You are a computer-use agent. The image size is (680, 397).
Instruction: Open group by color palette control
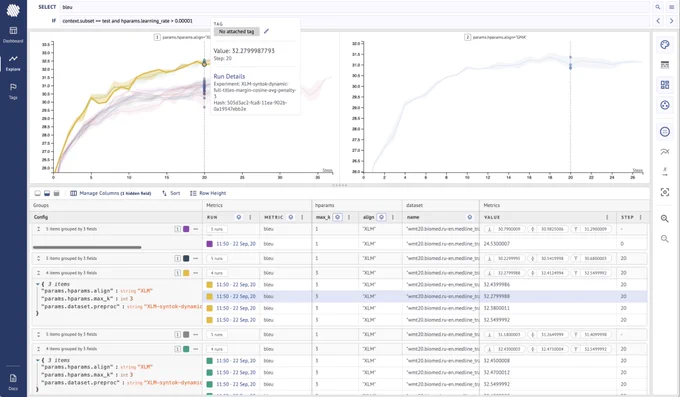point(664,44)
